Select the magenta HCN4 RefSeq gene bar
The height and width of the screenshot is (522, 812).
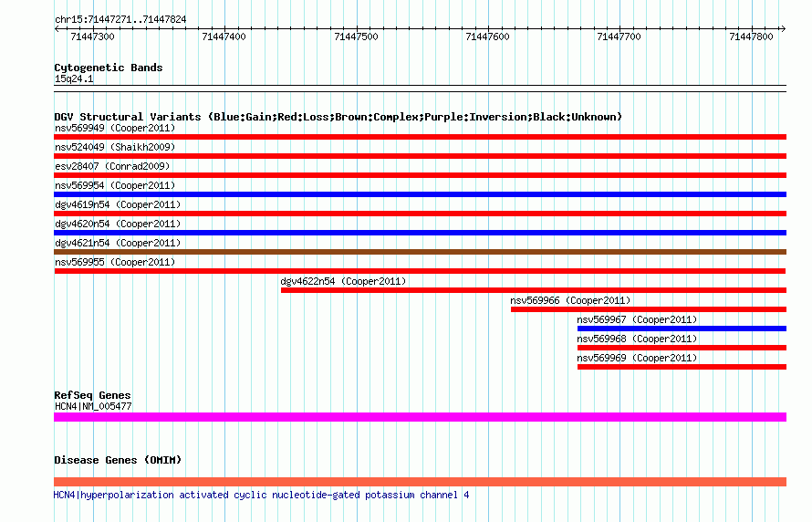420,417
